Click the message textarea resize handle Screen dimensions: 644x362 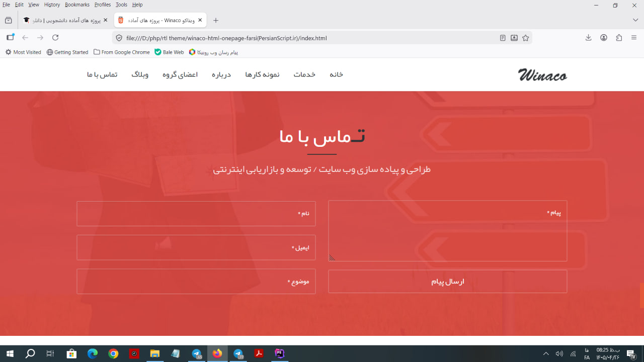332,257
